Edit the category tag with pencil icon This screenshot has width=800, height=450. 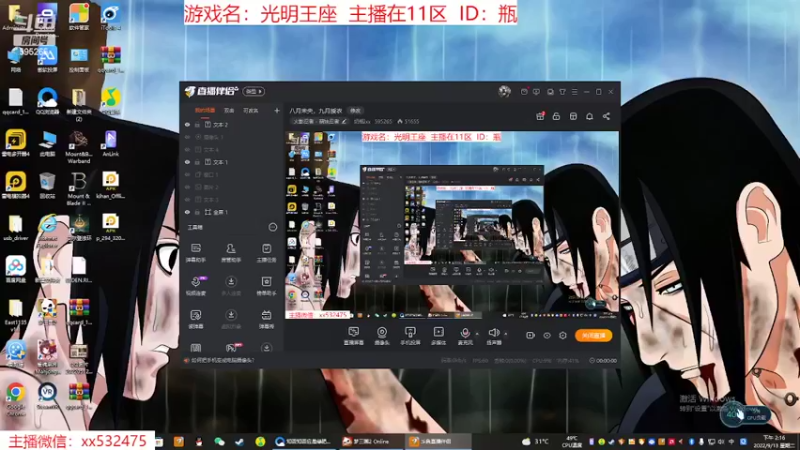pyautogui.click(x=319, y=121)
